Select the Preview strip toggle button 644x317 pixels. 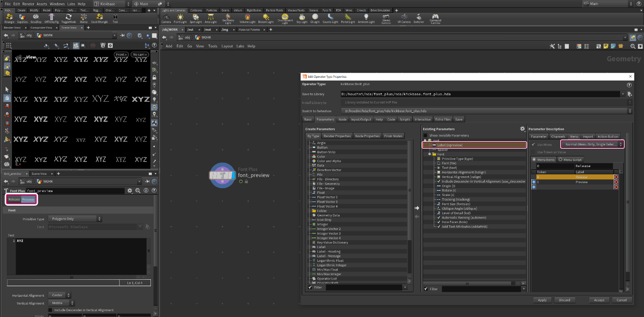coord(29,199)
